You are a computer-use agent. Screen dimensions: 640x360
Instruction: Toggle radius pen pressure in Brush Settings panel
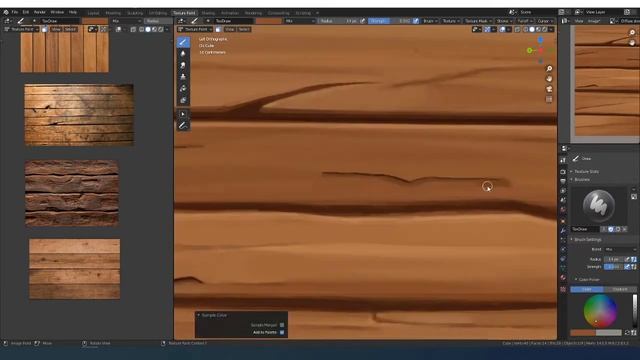coord(627,259)
